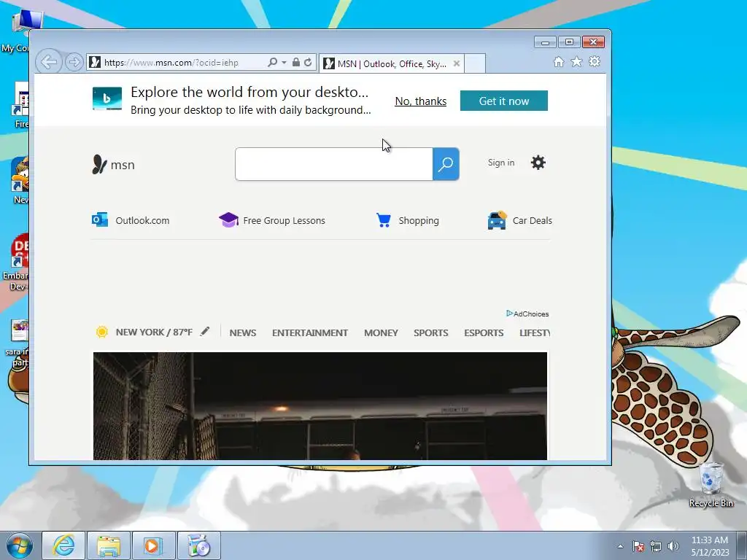Open the SPORTS section
Viewport: 747px width, 560px height.
430,332
